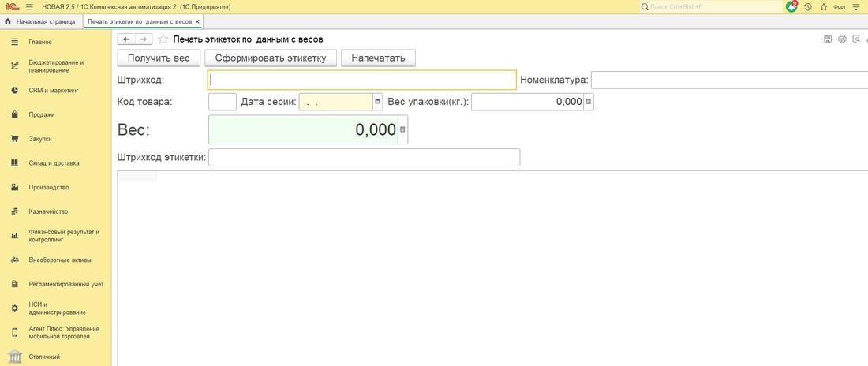This screenshot has height=366, width=868.
Task: Add this form to favorites with star
Action: (x=163, y=39)
